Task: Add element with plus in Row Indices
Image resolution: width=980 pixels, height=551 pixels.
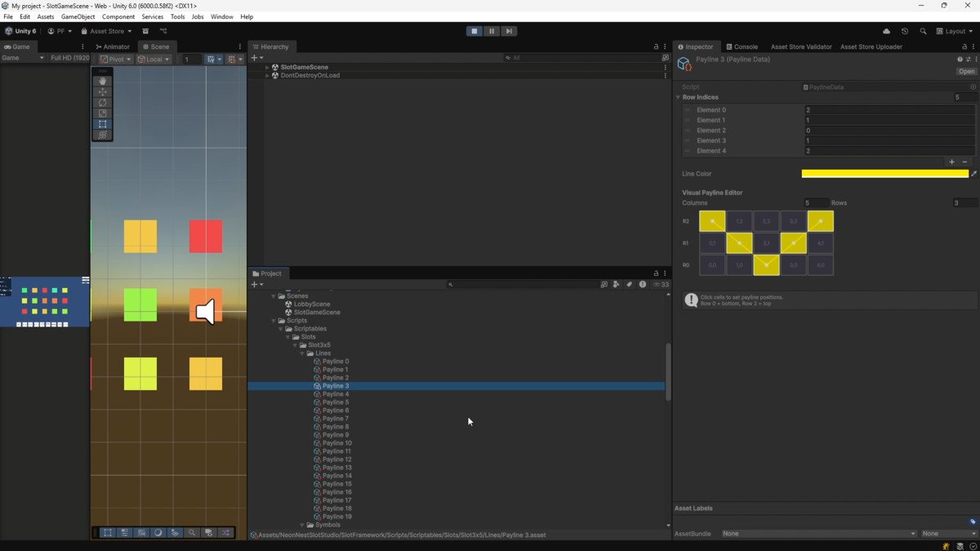Action: click(951, 162)
